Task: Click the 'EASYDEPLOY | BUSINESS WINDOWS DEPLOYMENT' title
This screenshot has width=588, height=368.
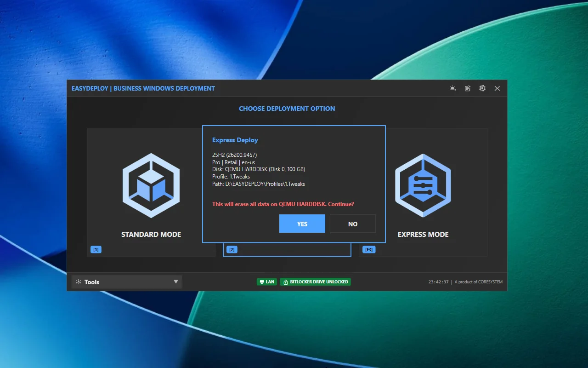Action: (x=143, y=88)
